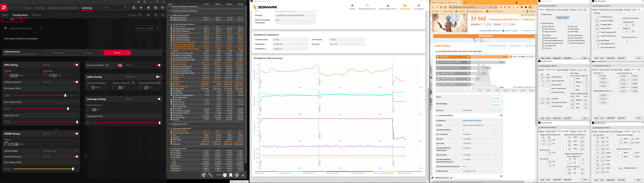Viewport: 644px width, 183px height.
Task: Toggle the Leistungs-Tuning switch
Action: pyautogui.click(x=158, y=99)
